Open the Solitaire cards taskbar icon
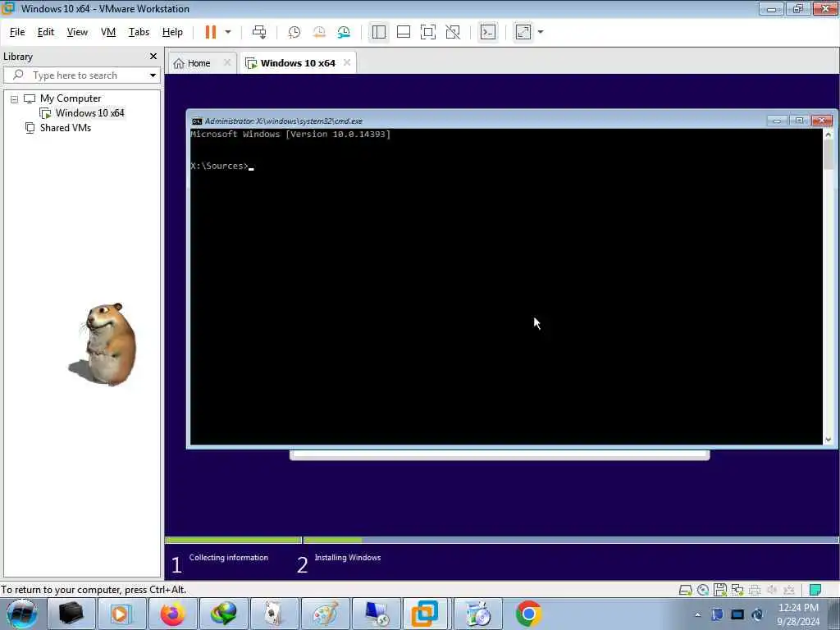This screenshot has height=630, width=840. pos(275,614)
